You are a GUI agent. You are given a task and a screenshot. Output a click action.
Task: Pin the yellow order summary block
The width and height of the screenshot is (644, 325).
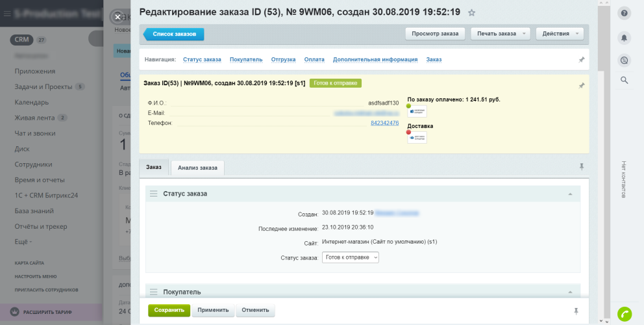[581, 86]
